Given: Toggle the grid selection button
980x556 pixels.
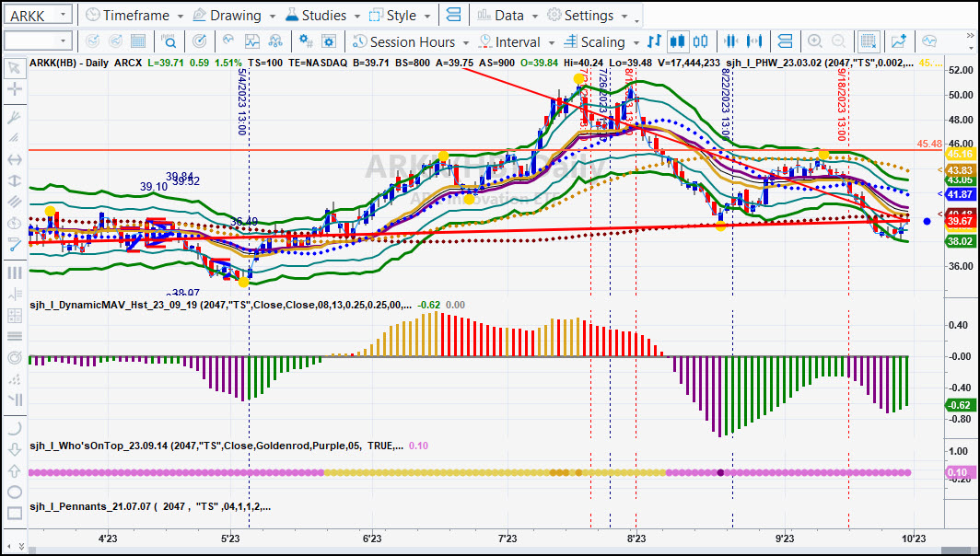Looking at the screenshot, I should click(869, 41).
